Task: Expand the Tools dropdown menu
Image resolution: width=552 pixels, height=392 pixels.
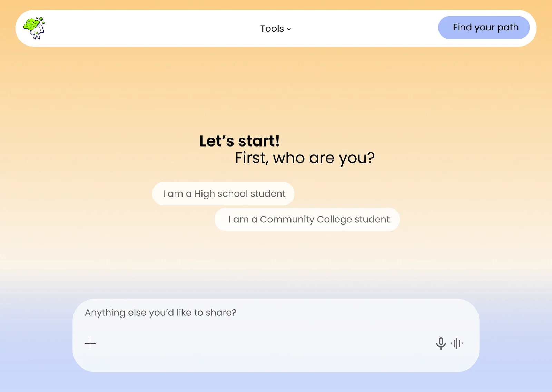Action: coord(276,29)
